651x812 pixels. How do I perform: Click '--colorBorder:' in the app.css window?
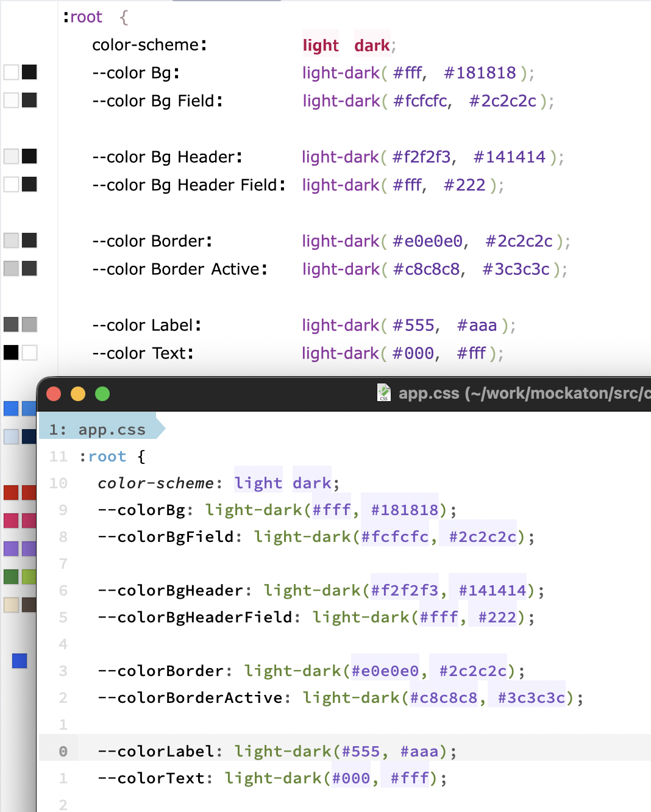166,671
